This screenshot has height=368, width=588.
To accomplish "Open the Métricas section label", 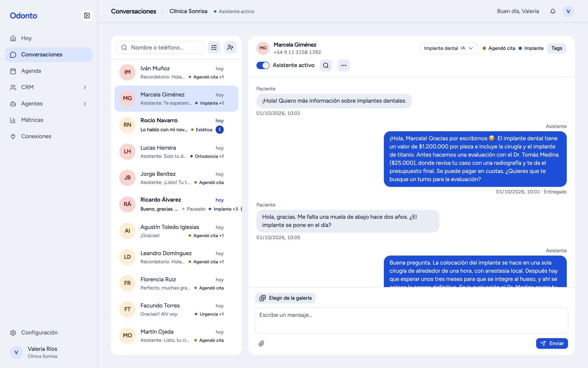I will pos(32,120).
